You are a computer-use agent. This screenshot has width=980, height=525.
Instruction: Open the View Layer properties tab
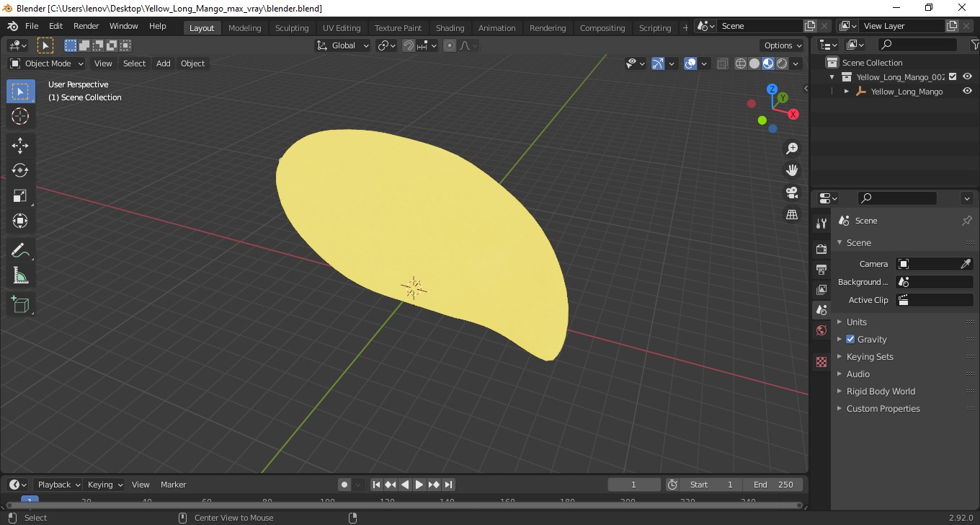pyautogui.click(x=821, y=289)
